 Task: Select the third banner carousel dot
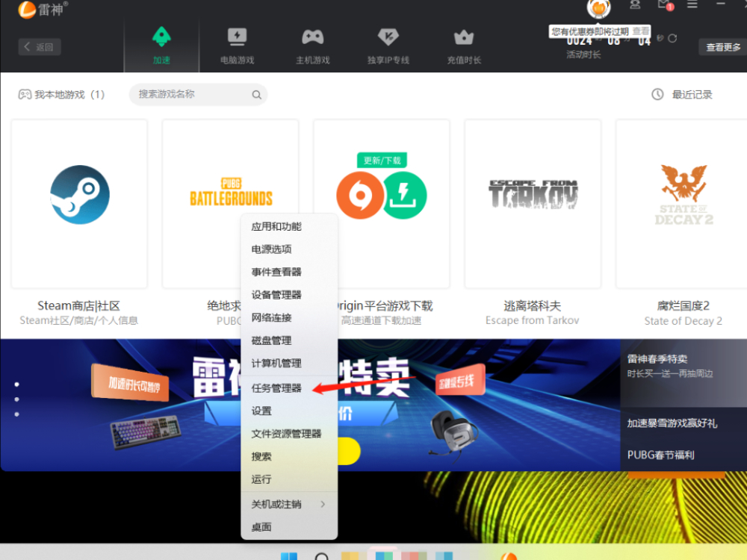16,414
